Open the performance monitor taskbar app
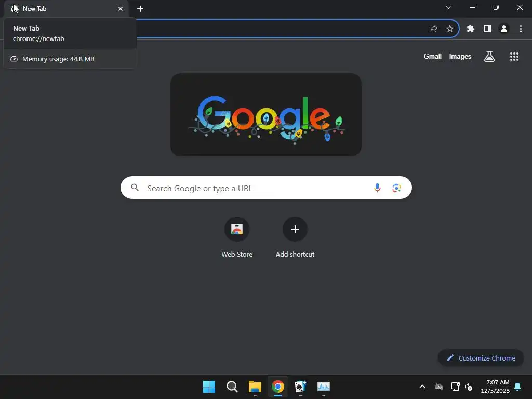Viewport: 532px width, 399px height. [x=323, y=387]
